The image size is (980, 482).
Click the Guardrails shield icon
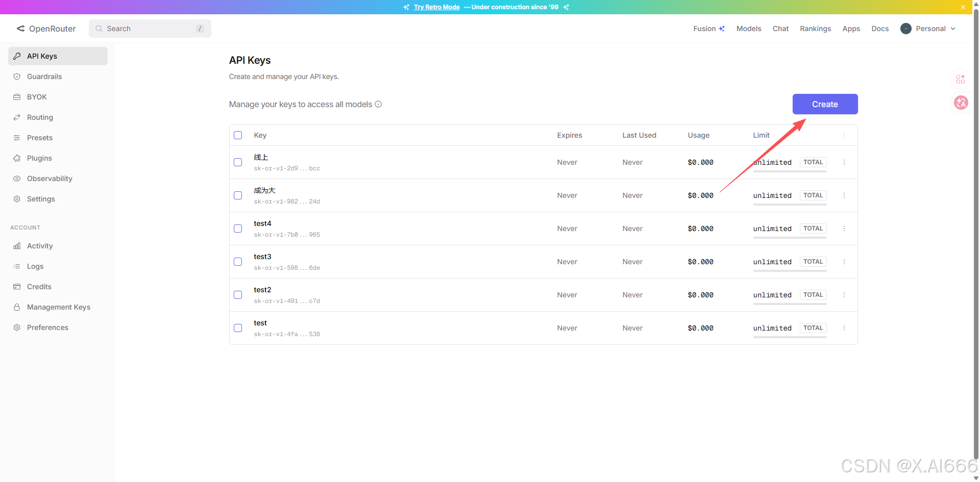(x=17, y=77)
